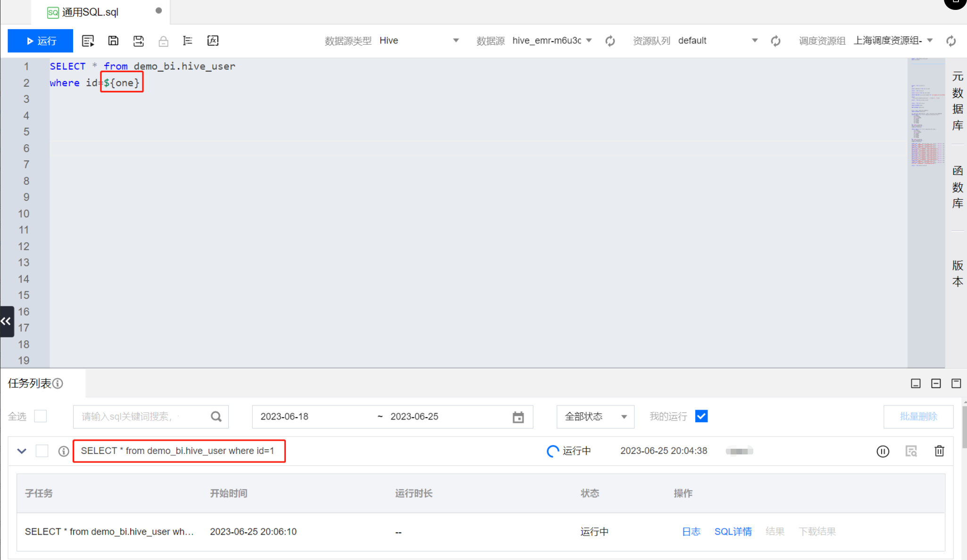Viewport: 967px width, 560px height.
Task: Click the search magnifier icon
Action: pyautogui.click(x=216, y=417)
